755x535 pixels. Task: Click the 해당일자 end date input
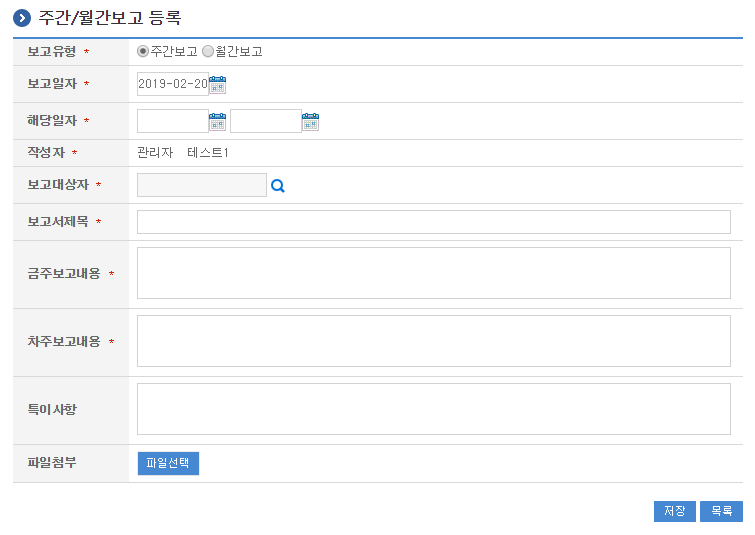(x=265, y=122)
